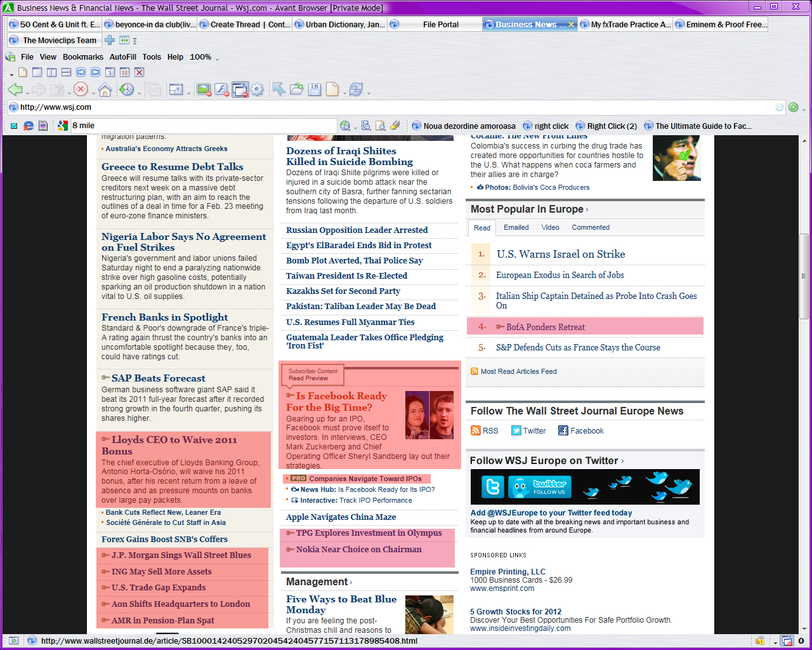Click the mail envelope icon
Viewport: 812px width, 650px height.
(13, 126)
